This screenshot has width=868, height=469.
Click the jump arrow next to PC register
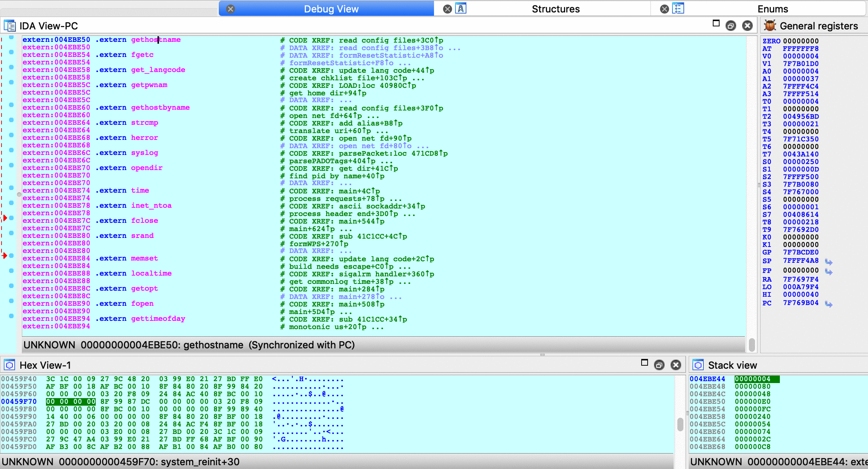coord(828,303)
